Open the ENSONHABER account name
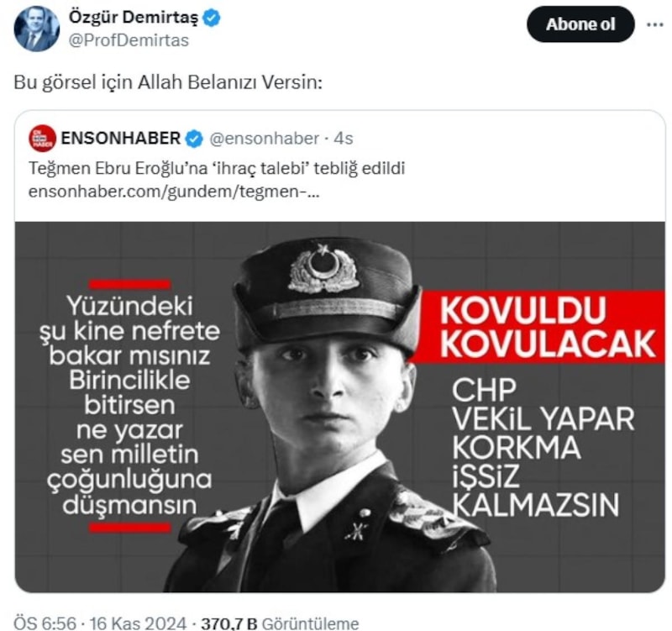 click(121, 139)
